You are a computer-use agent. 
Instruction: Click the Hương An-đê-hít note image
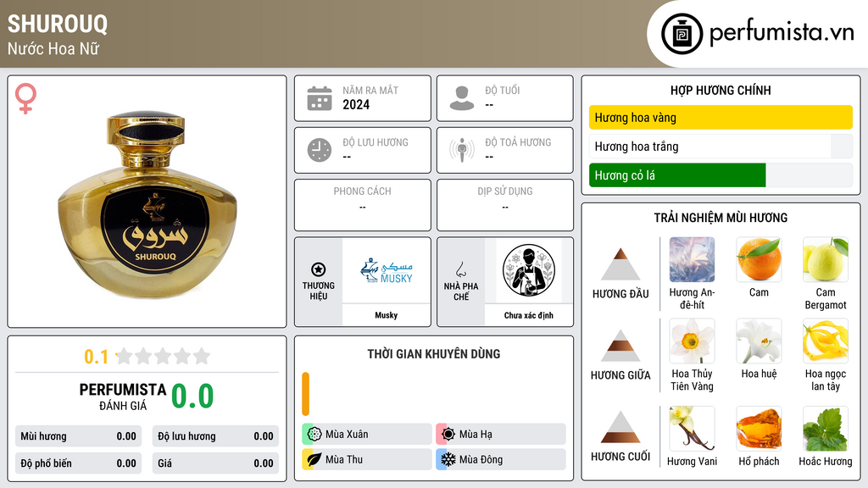(692, 260)
